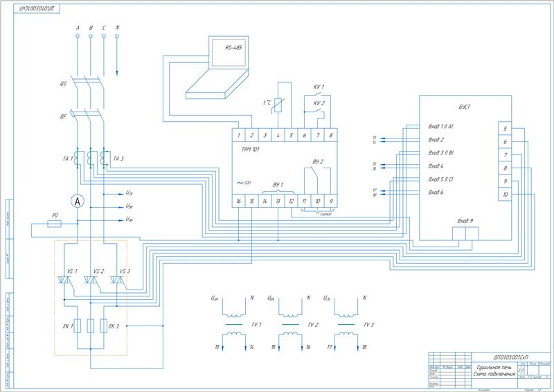Click the EK 3 heater element symbol

point(103,326)
